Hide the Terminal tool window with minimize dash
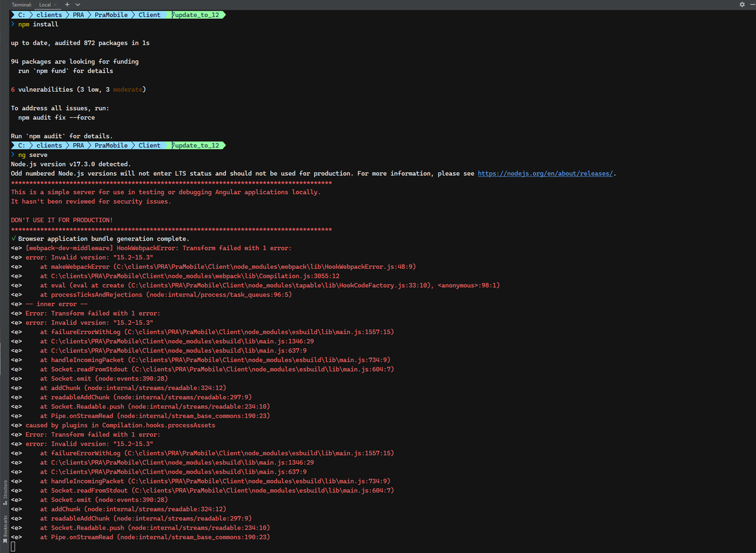 pyautogui.click(x=752, y=4)
